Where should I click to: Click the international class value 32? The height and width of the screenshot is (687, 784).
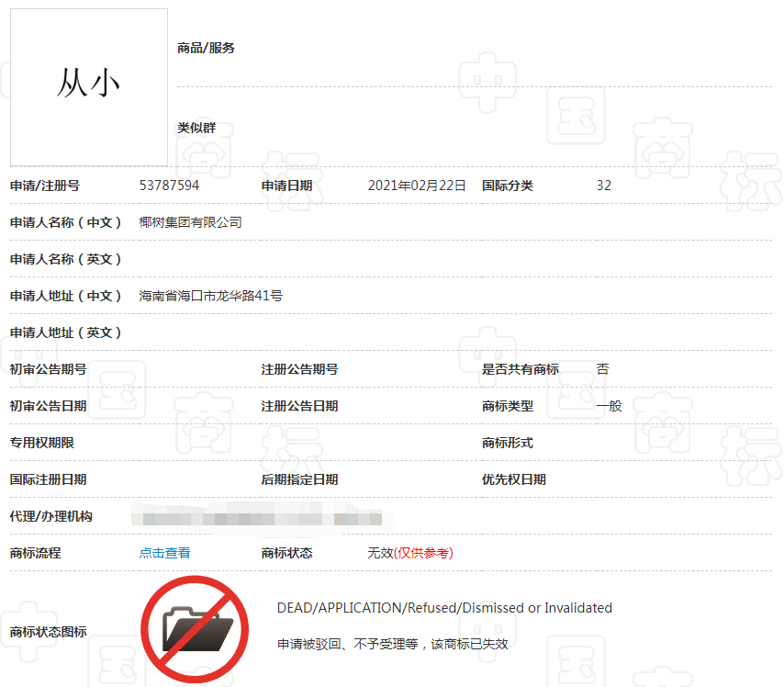603,186
